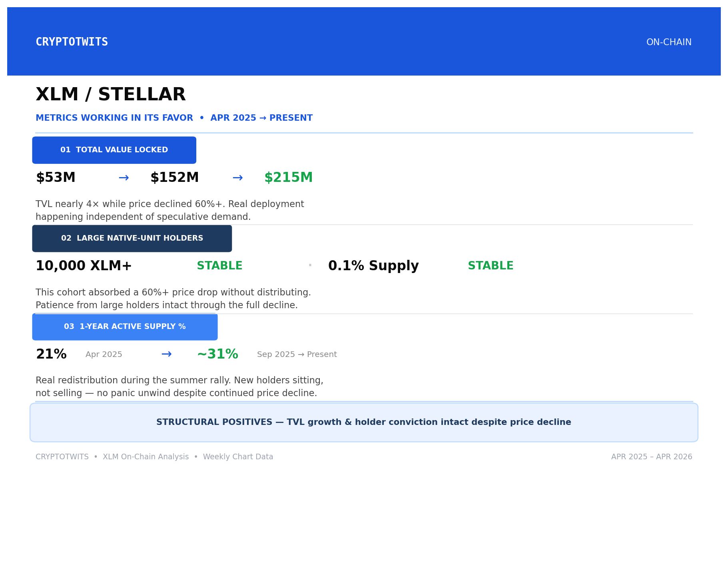Click the 'XLM On-Chain Analysis' footer credit
Viewport: 728px width, 584px height.
click(146, 457)
